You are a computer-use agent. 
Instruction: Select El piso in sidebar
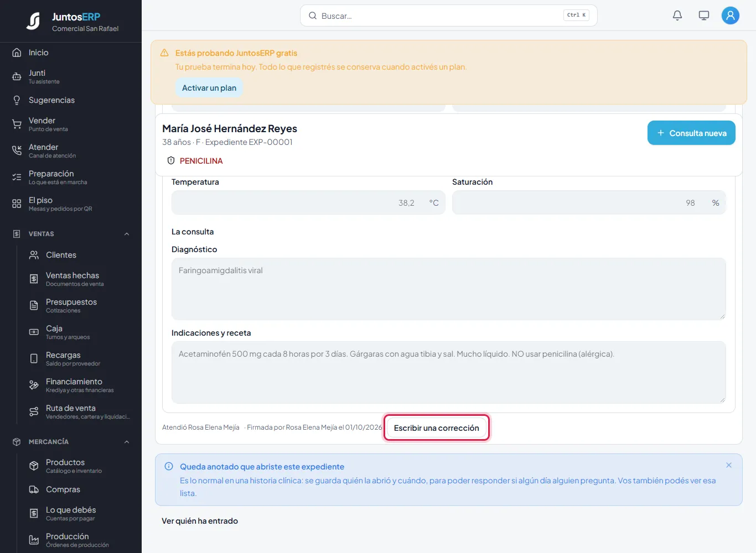[x=71, y=204]
